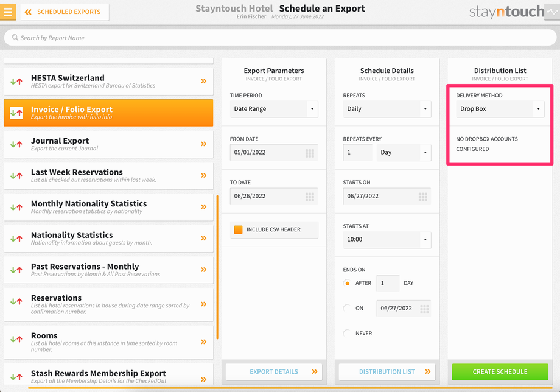Open the hamburger main menu
Screen dimensions: 560x392
point(8,12)
